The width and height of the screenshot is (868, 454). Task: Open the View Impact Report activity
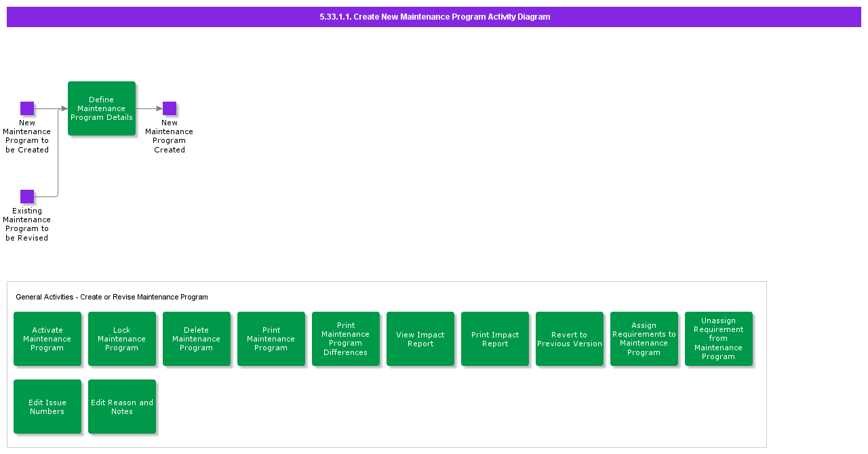[x=420, y=339]
